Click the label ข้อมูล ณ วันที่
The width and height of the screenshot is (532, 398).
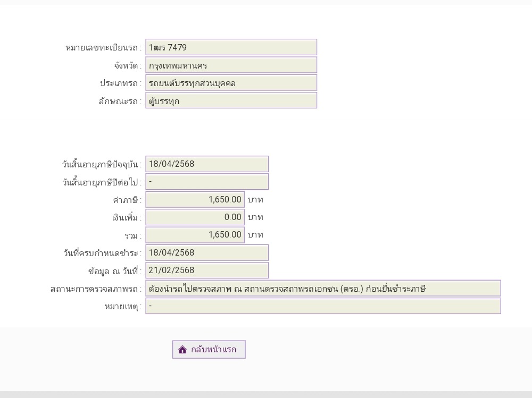[x=115, y=271]
